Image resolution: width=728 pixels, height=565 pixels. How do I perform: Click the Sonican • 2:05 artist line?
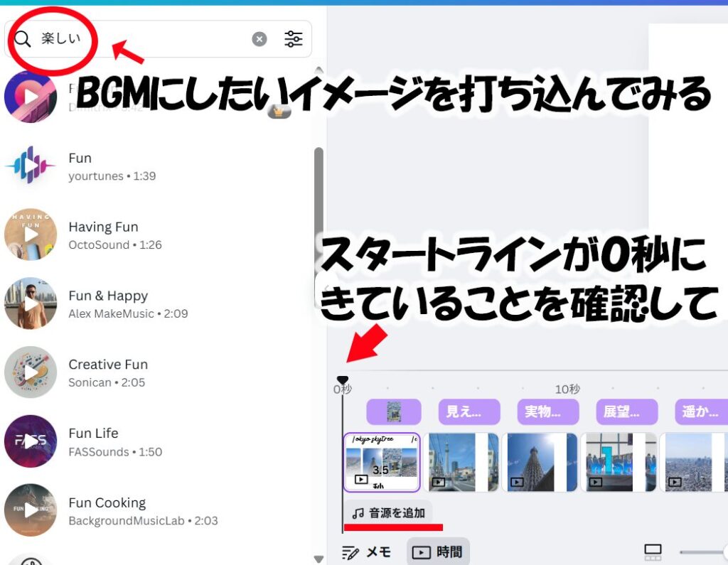tap(107, 382)
